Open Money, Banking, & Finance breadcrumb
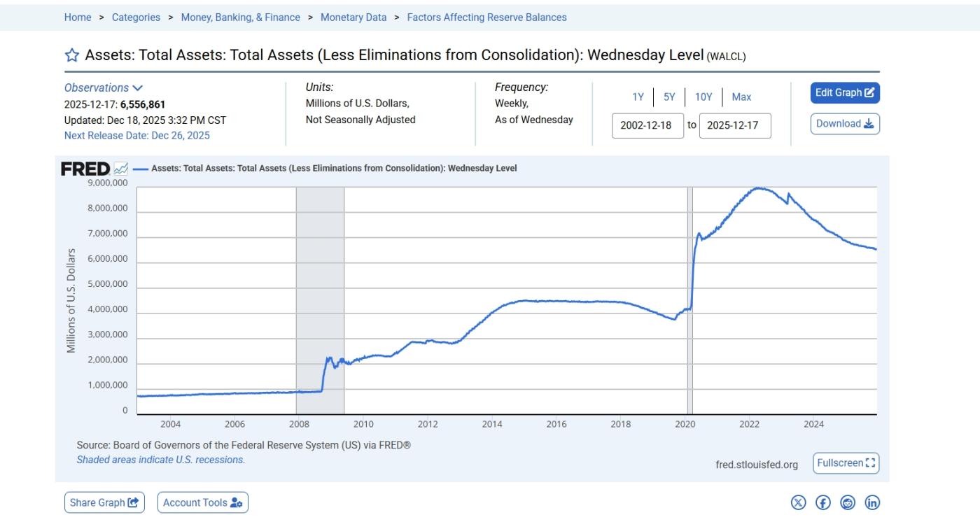This screenshot has width=980, height=522. tap(240, 17)
